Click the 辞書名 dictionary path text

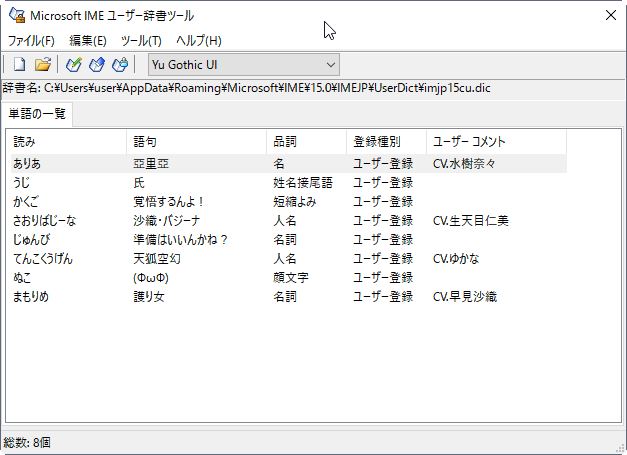point(247,88)
